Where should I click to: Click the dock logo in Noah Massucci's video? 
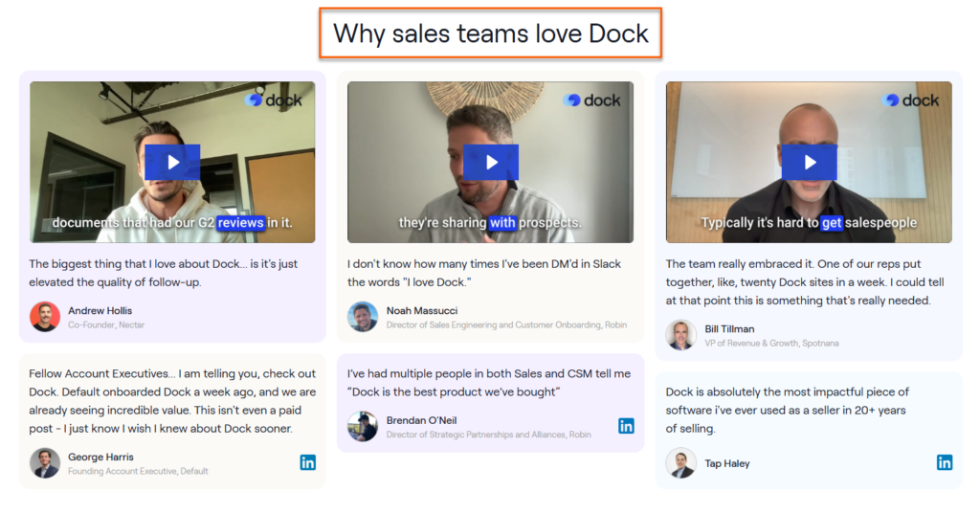click(x=591, y=101)
